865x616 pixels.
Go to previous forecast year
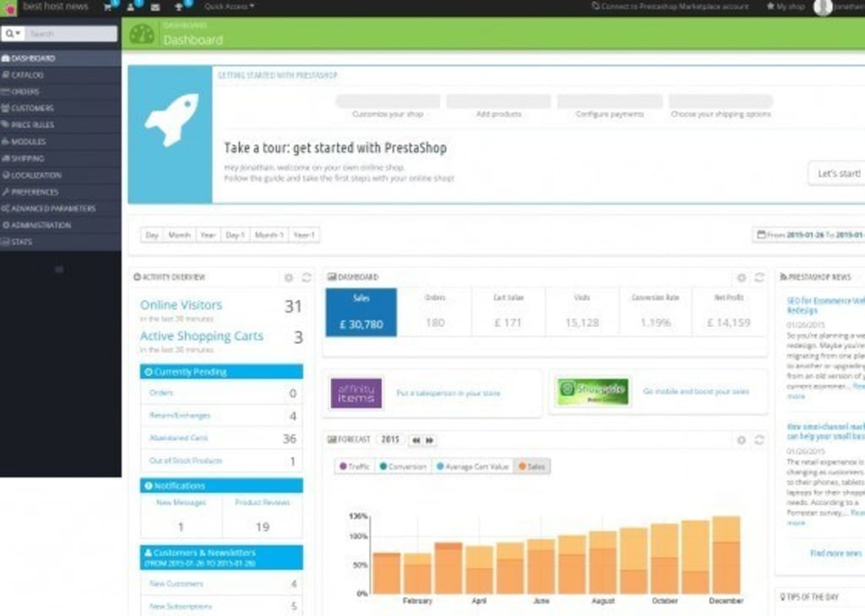point(416,440)
